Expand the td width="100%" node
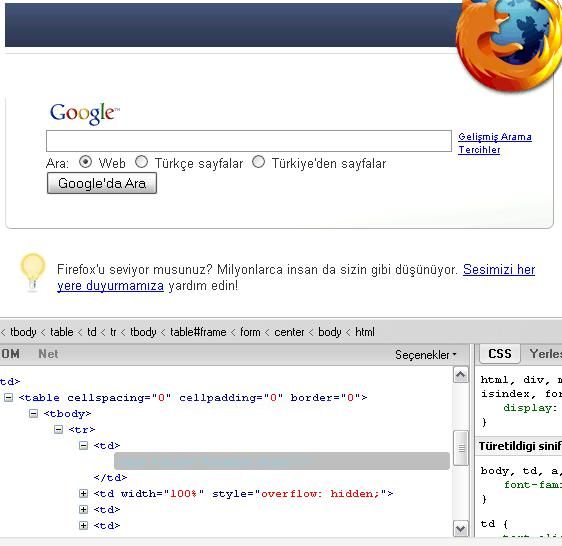The width and height of the screenshot is (562, 546). [83, 493]
